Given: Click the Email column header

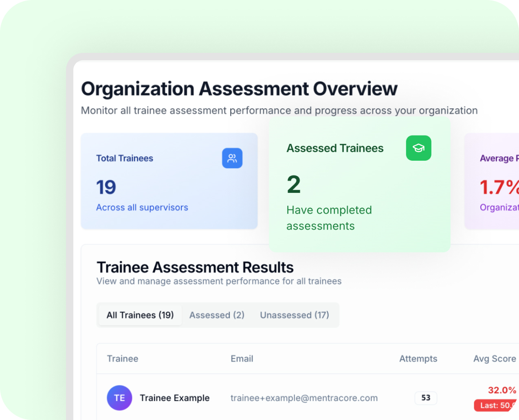Looking at the screenshot, I should pyautogui.click(x=242, y=359).
